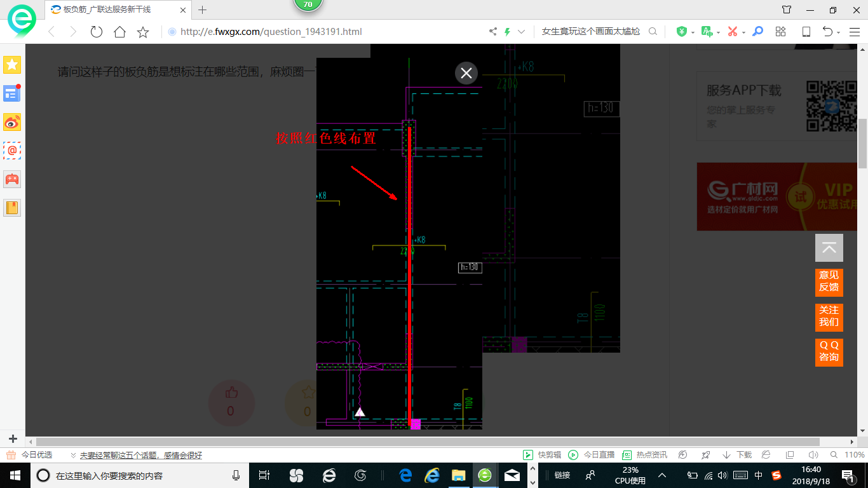Click the 110% zoom level
Screen dimensions: 868x488
pyautogui.click(x=855, y=455)
